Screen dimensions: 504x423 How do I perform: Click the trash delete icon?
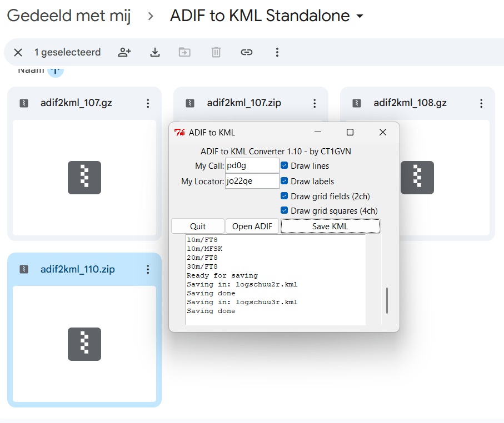click(216, 52)
